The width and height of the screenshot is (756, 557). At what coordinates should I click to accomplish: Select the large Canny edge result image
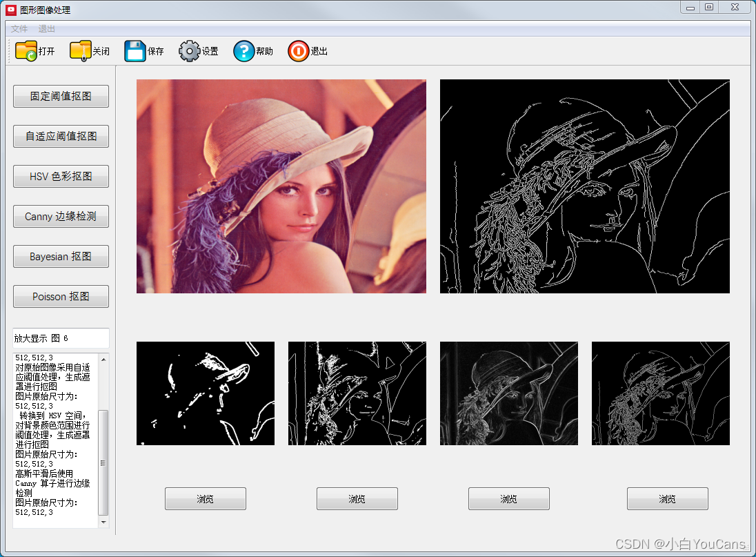click(585, 186)
